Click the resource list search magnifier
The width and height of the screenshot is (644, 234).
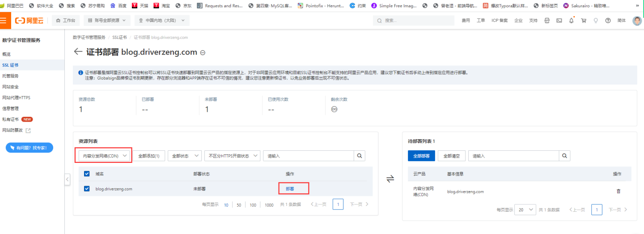360,156
